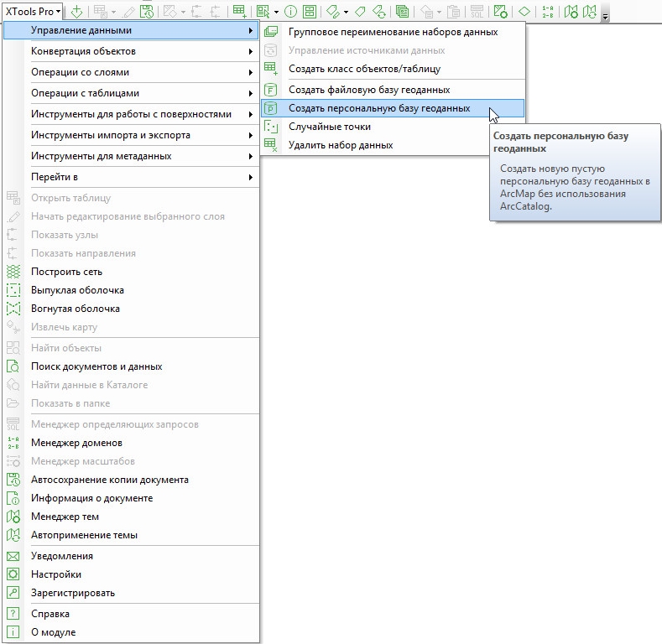Open Справка help entry

(50, 614)
